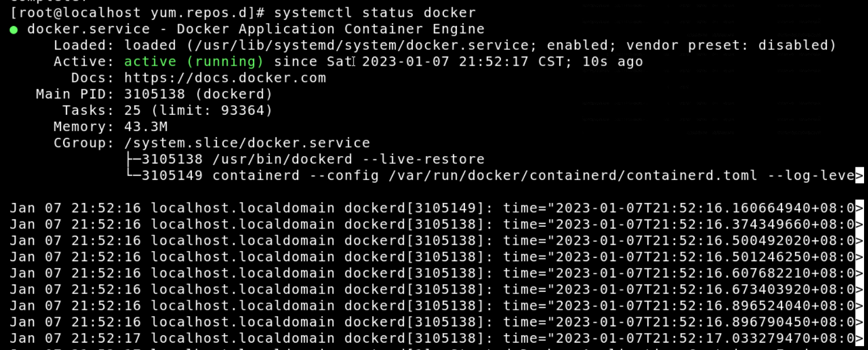Click the truncation arrow on the 16.607682210 log line
The width and height of the screenshot is (868, 350).
(860, 273)
